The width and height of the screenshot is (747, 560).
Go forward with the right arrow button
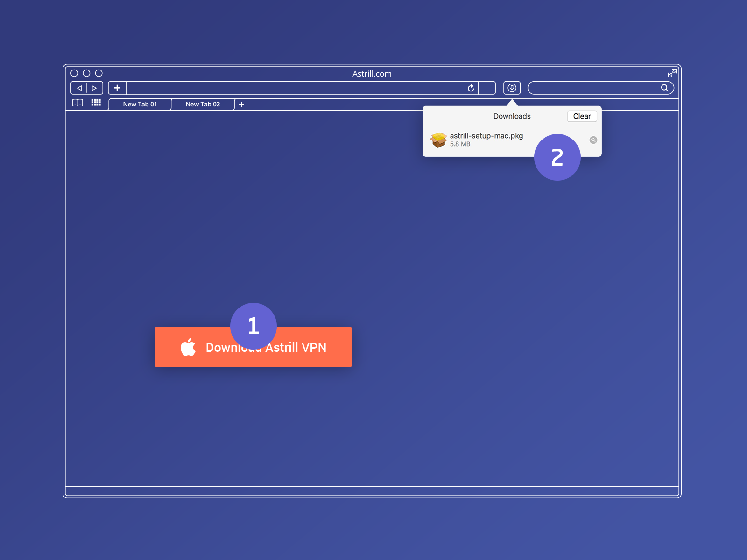coord(95,88)
